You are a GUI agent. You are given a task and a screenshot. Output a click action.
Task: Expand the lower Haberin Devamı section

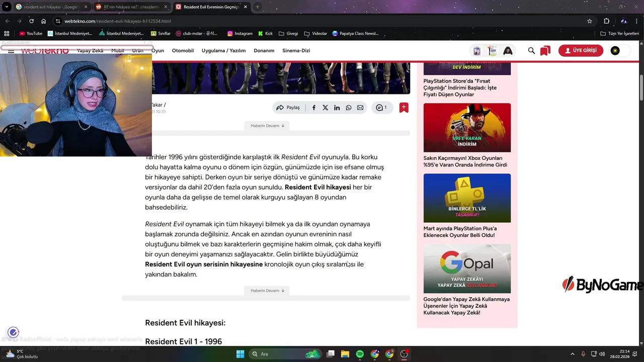267,291
